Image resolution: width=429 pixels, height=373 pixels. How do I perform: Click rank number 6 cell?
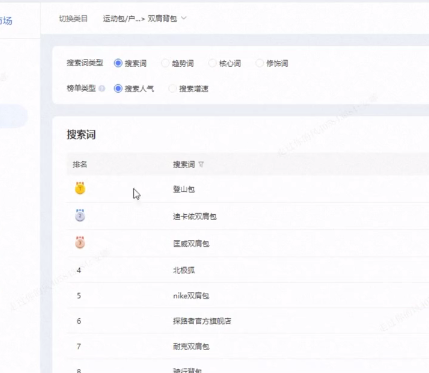[x=79, y=321]
